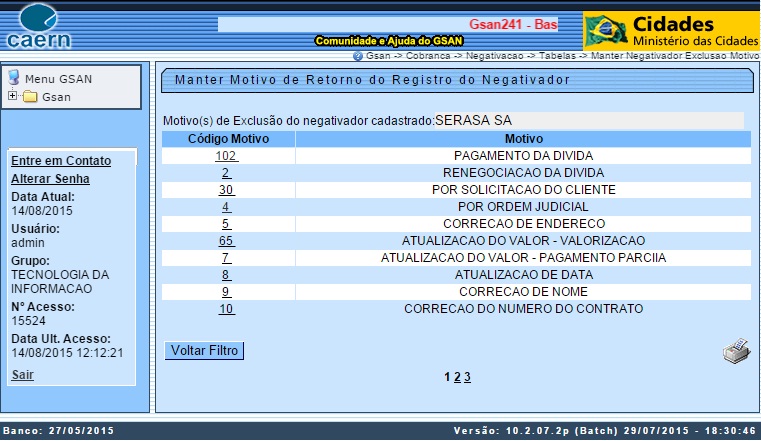Click Sair to log out

pyautogui.click(x=22, y=375)
